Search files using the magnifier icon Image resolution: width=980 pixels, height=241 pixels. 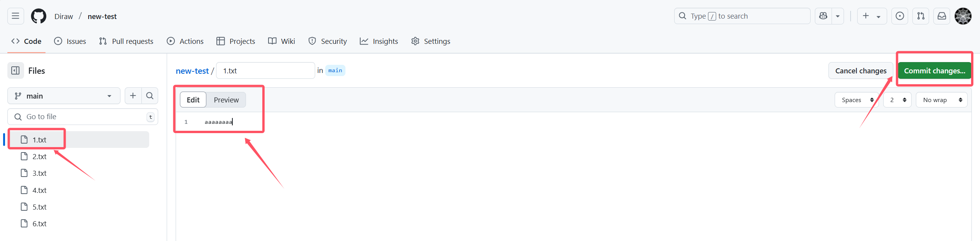click(150, 95)
